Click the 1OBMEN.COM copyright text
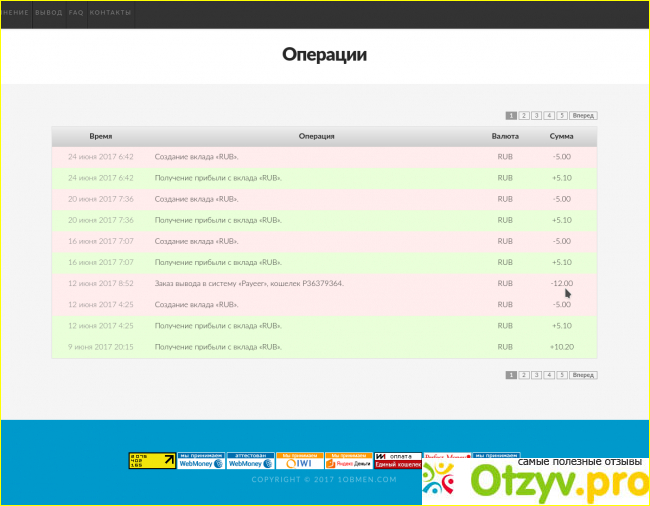 tap(324, 480)
